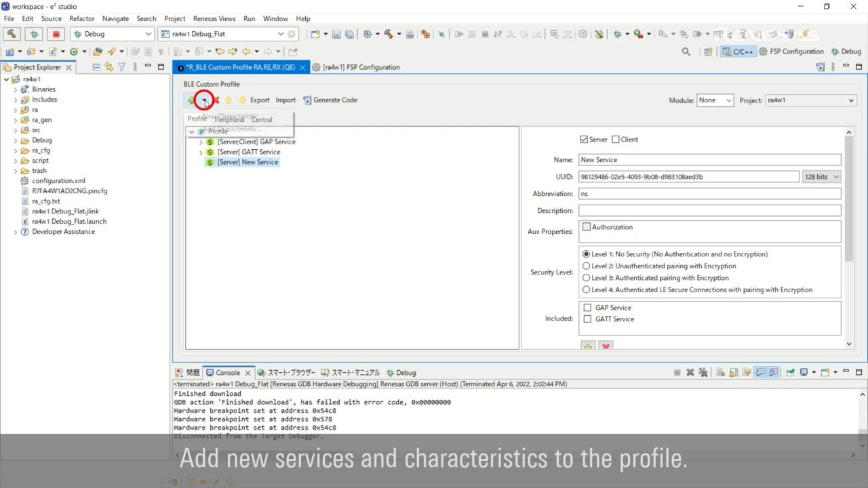
Task: Click the Export button
Action: (260, 100)
